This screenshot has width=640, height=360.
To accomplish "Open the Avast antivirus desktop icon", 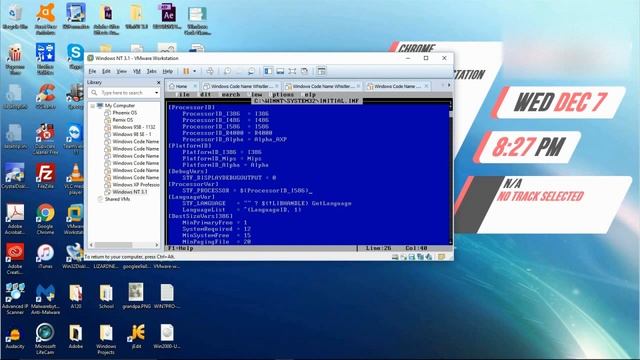I will click(45, 18).
